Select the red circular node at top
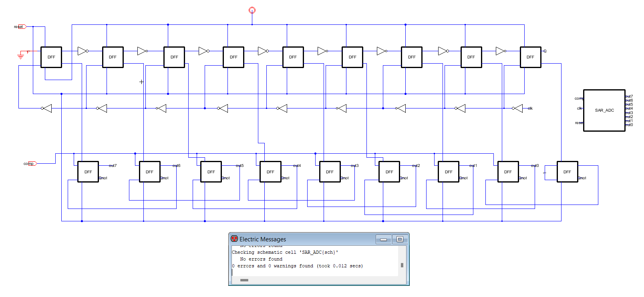The height and width of the screenshot is (297, 644). [x=252, y=10]
